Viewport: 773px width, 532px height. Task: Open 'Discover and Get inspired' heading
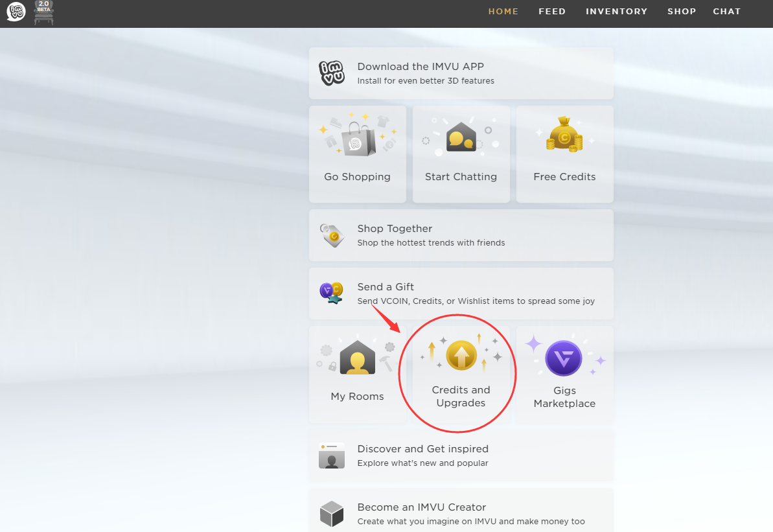pyautogui.click(x=423, y=449)
